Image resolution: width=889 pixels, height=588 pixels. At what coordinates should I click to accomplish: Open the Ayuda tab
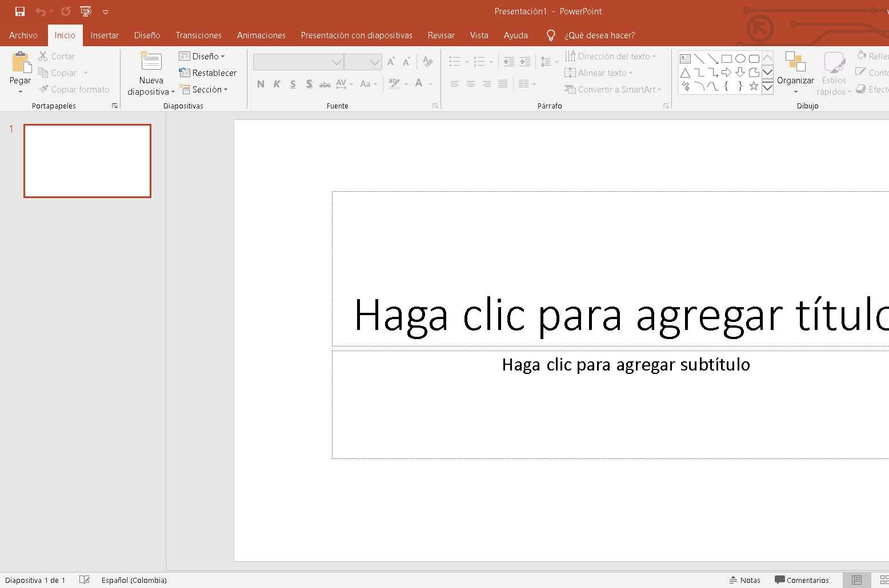pos(515,35)
